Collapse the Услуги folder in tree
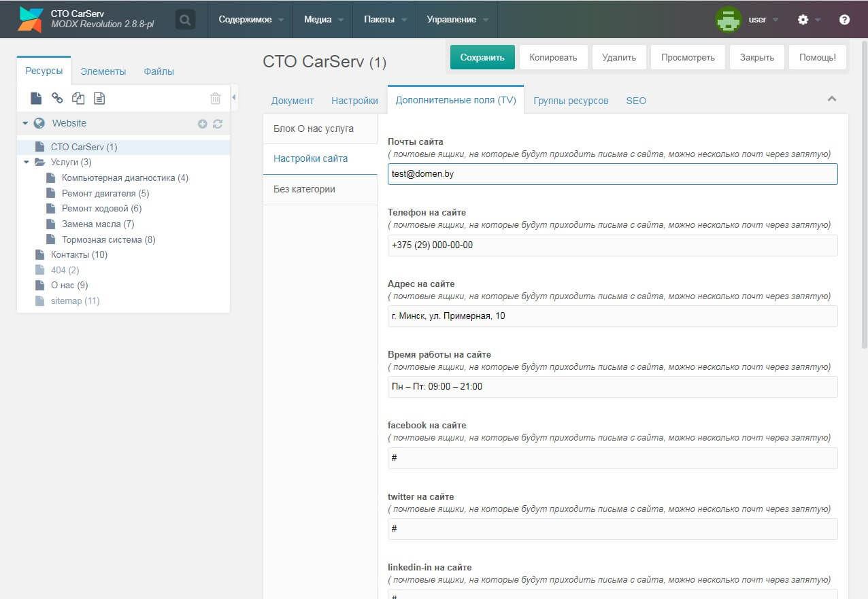868x599 pixels. coord(27,162)
